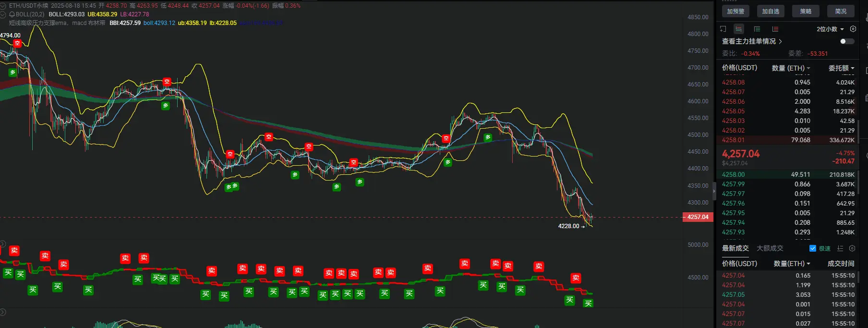This screenshot has height=328, width=868.
Task: Collapse the bottom MACD sub-chart chevron
Action: click(2, 312)
